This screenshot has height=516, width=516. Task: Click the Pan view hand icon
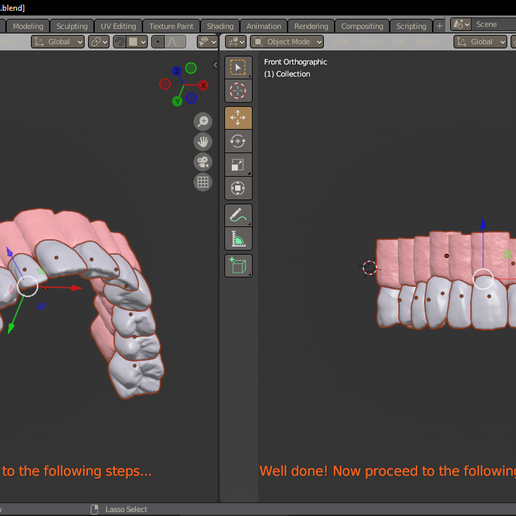[203, 142]
